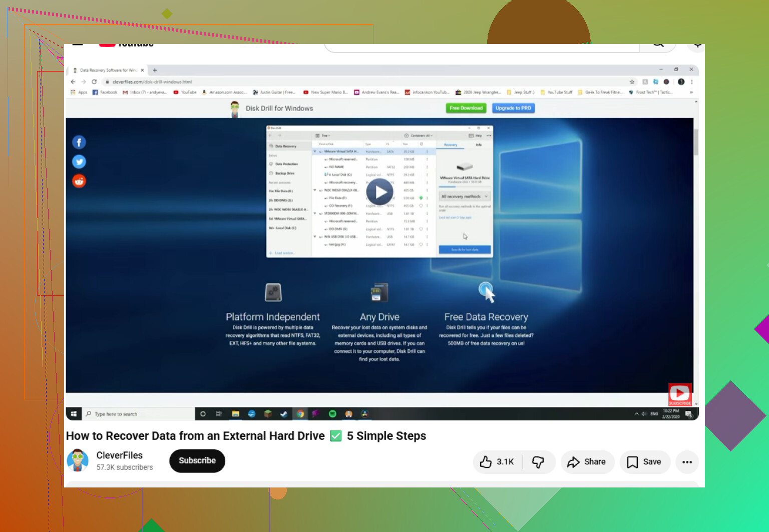Open the CleverFiles channel name link
This screenshot has width=769, height=532.
point(119,455)
